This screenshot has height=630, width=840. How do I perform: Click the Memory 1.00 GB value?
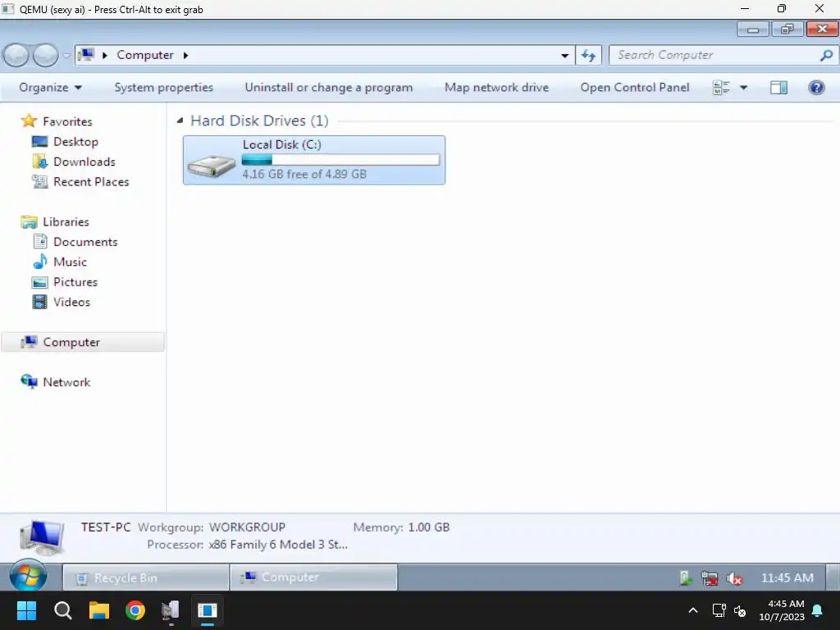pyautogui.click(x=428, y=527)
